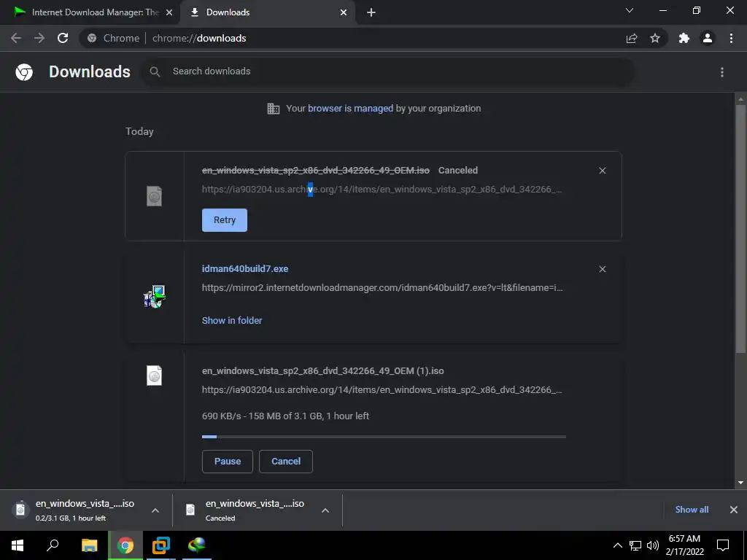Open the Chrome profile avatar menu
This screenshot has width=747, height=560.
(708, 38)
